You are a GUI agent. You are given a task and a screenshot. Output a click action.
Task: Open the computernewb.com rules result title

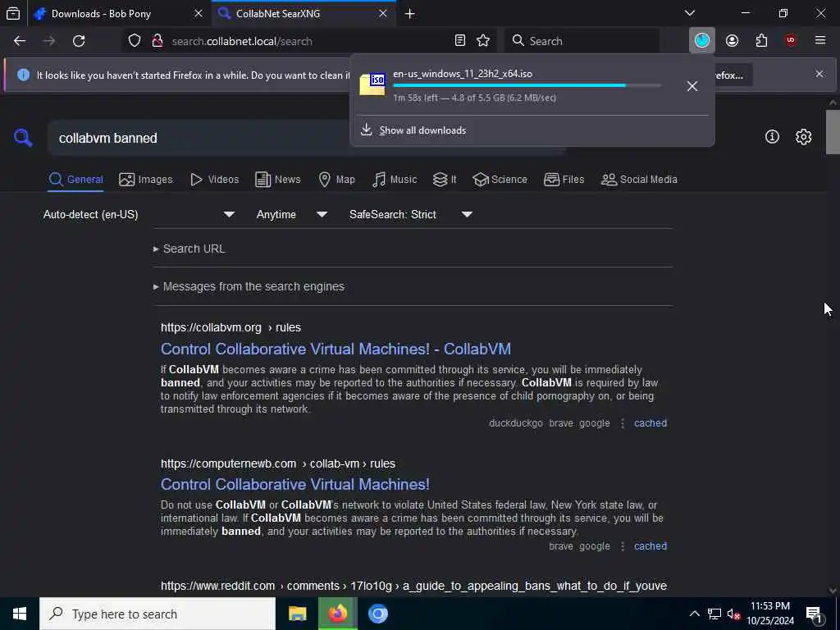click(295, 484)
